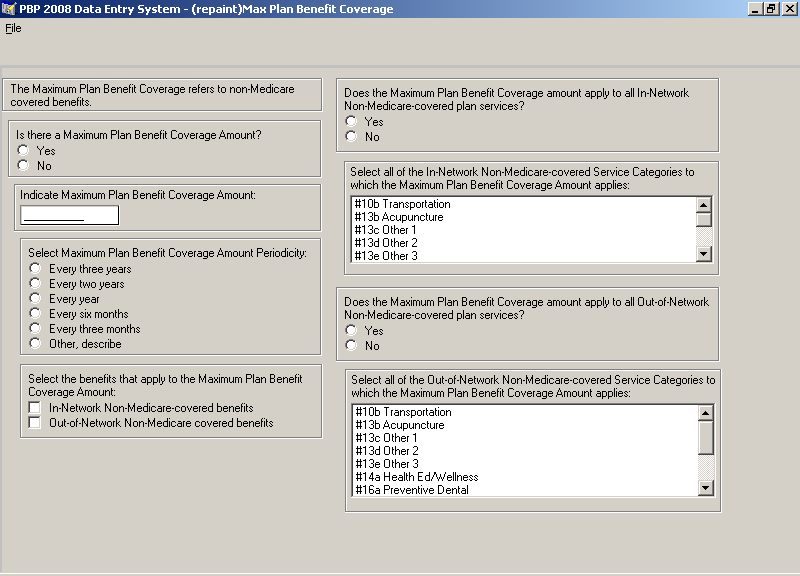Click In-Network list scroll down arrow

[704, 254]
